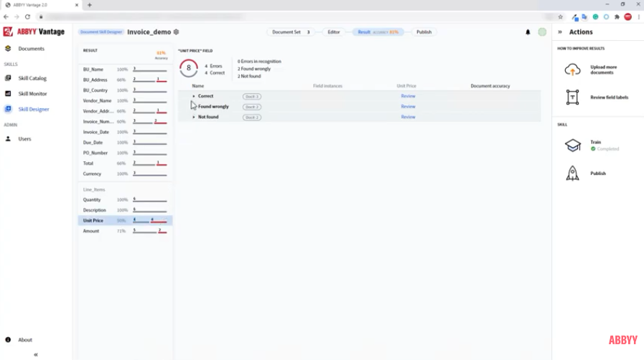Screen dimensions: 644x360
Task: Click the circular total count 8 indicator
Action: [189, 67]
